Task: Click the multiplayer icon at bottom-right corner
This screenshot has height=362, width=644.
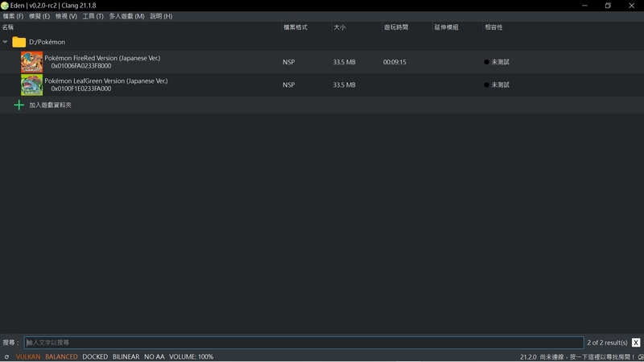Action: (x=641, y=357)
